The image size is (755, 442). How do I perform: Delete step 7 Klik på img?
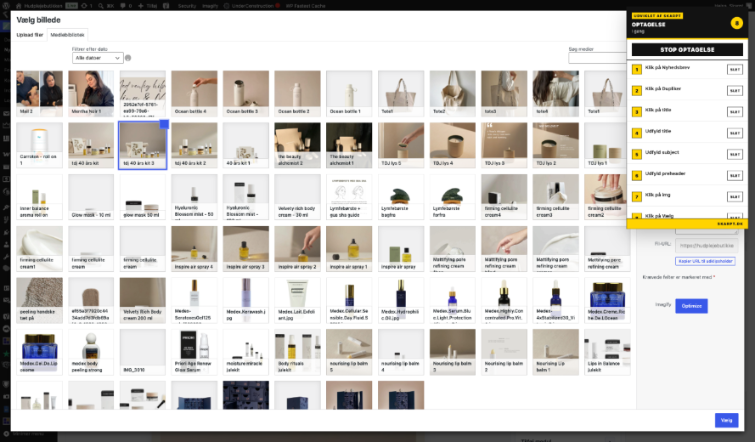[735, 196]
